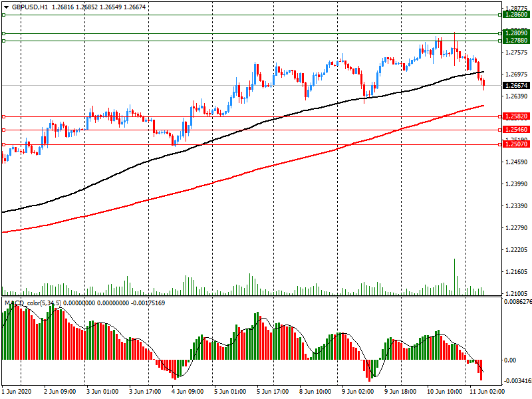Click the 1.22790 price scale value
532x399 pixels.
point(517,228)
